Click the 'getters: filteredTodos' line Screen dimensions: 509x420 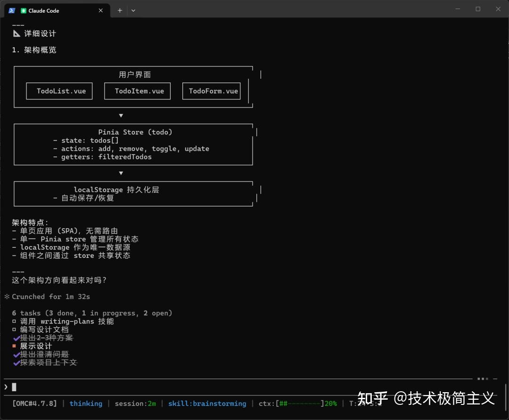[x=102, y=157]
